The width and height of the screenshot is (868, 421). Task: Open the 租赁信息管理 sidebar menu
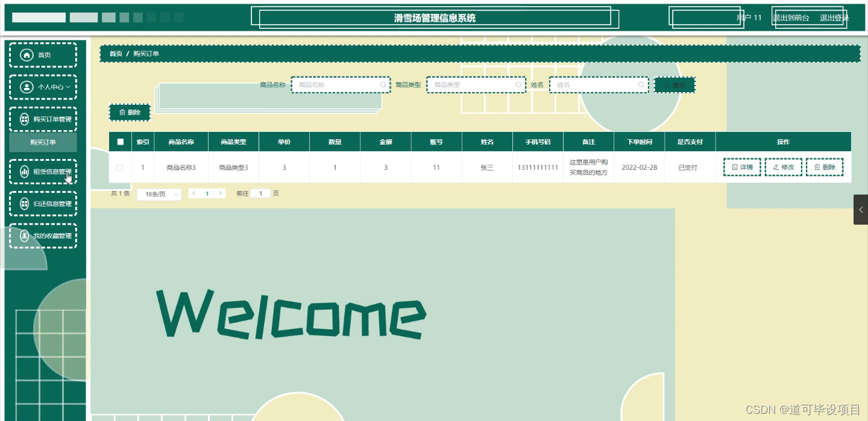coord(43,172)
